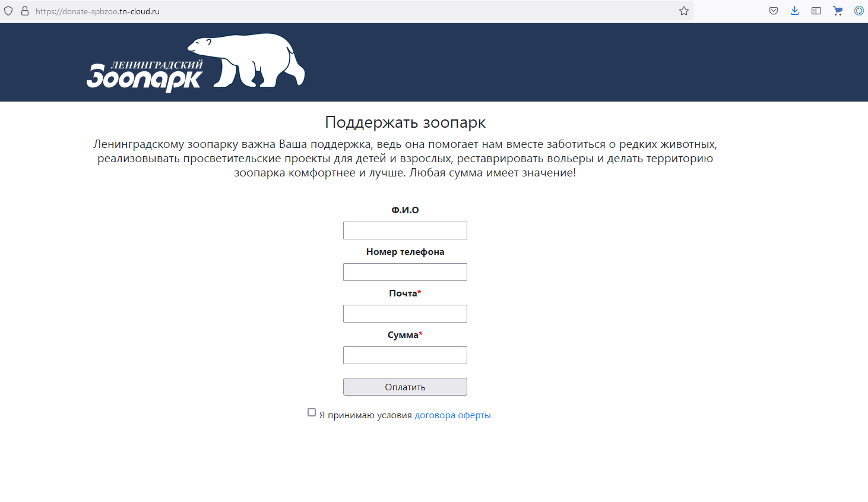The height and width of the screenshot is (502, 868).
Task: Click the Я принимаю условия text
Action: [366, 415]
